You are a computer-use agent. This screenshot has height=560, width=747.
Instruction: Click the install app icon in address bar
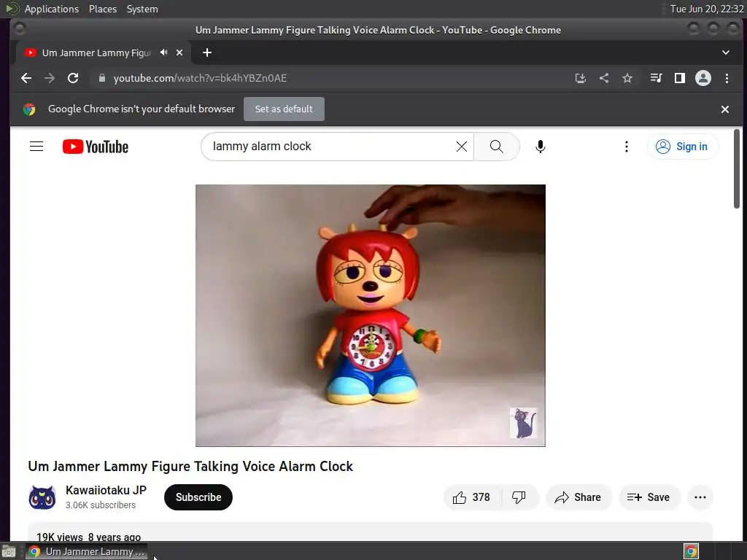point(580,78)
